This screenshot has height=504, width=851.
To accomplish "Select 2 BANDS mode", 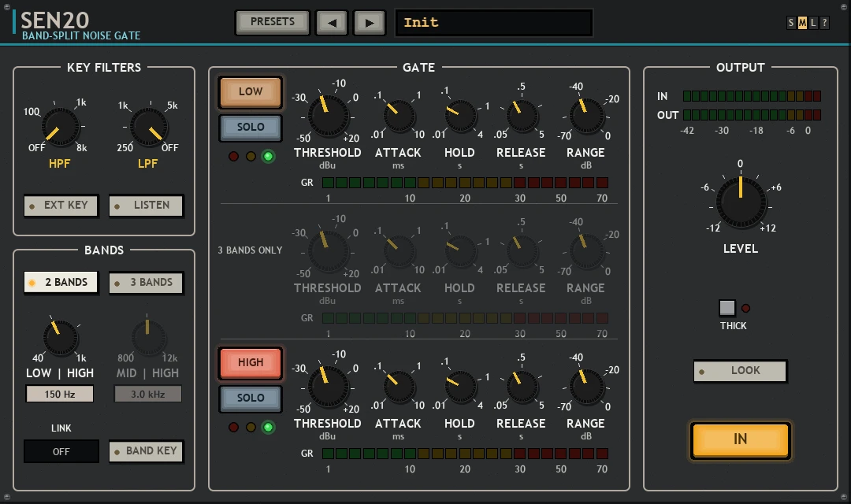I will (x=61, y=283).
